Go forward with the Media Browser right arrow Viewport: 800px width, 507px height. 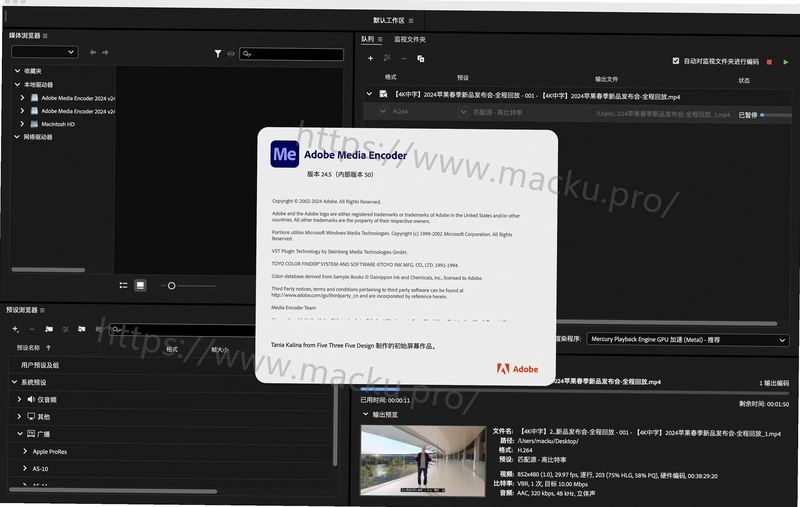105,52
